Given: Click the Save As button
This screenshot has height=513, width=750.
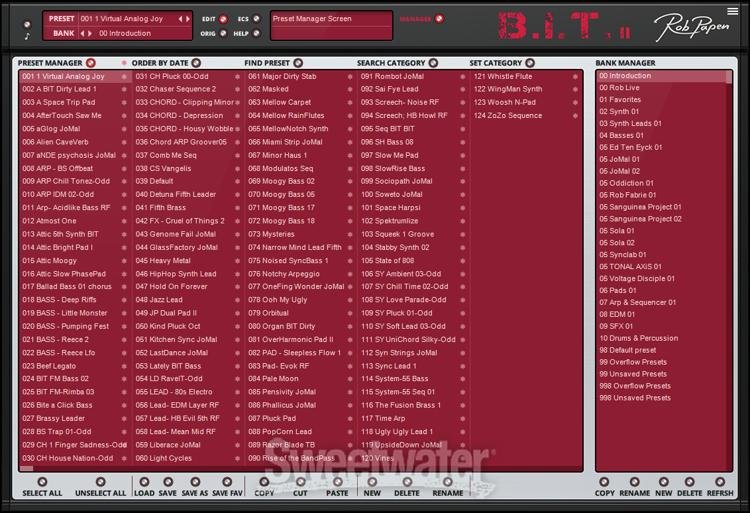Looking at the screenshot, I should click(195, 482).
